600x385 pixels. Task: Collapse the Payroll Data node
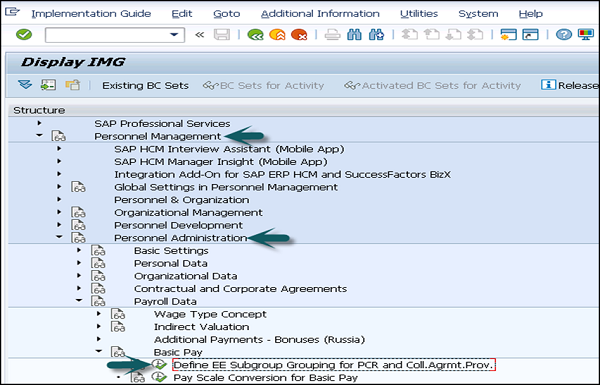tap(79, 301)
